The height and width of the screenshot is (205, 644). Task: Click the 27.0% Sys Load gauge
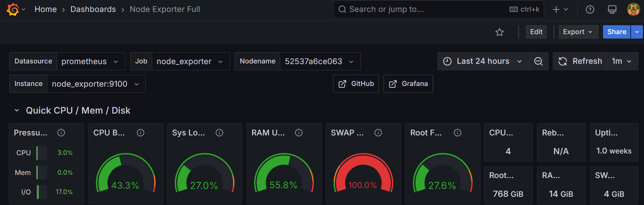pyautogui.click(x=204, y=173)
